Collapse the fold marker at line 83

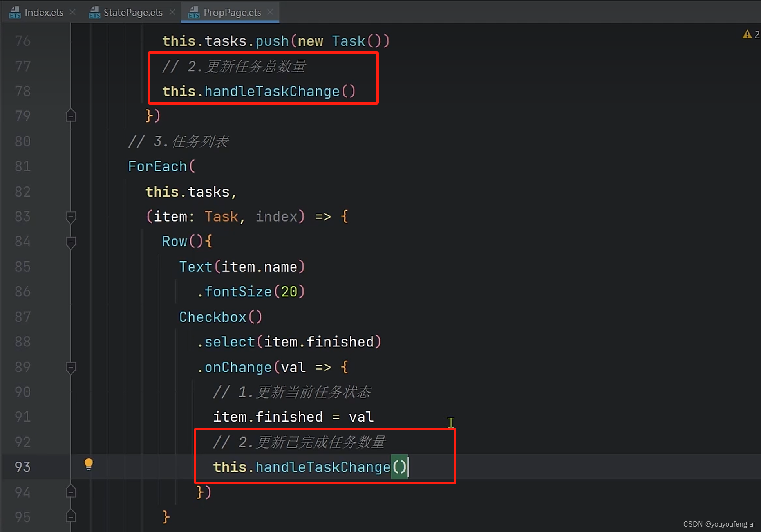pyautogui.click(x=71, y=217)
